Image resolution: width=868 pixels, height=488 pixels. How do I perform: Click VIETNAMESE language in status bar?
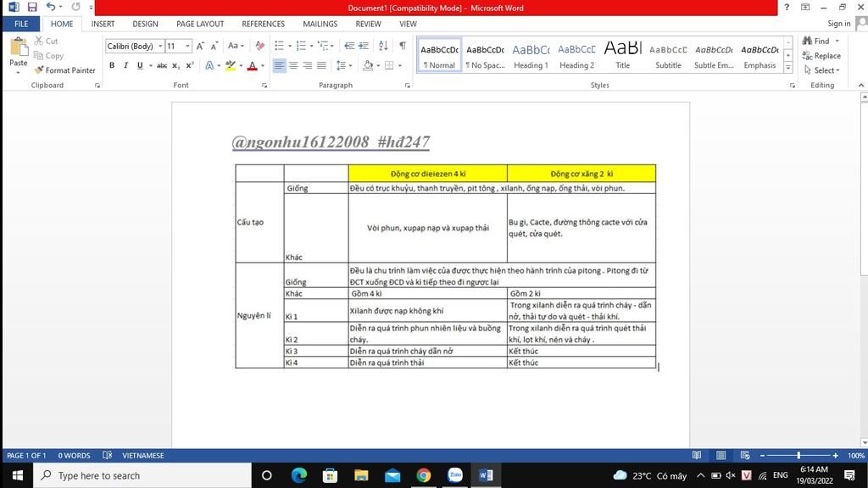tap(142, 455)
